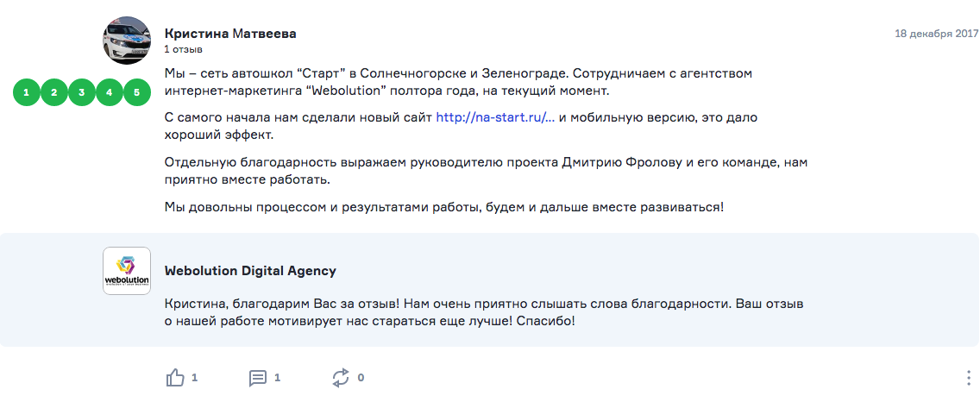Select green rating circle number 4
The height and width of the screenshot is (402, 980).
pyautogui.click(x=110, y=92)
